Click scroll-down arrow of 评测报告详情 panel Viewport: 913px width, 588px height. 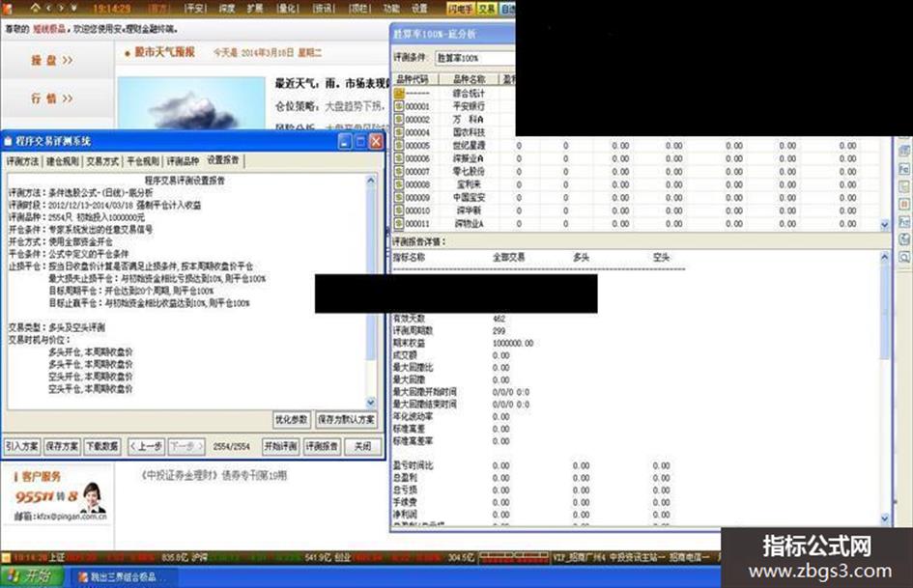click(884, 518)
